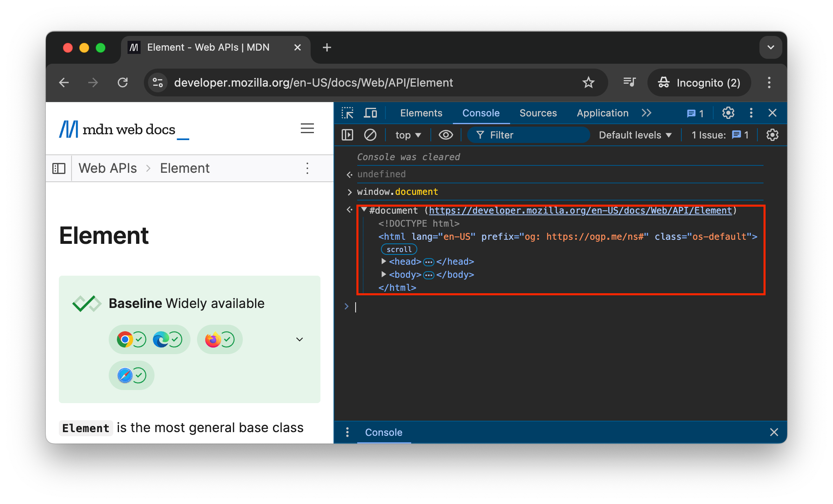The height and width of the screenshot is (504, 833).
Task: Open the Default levels dropdown
Action: (635, 135)
